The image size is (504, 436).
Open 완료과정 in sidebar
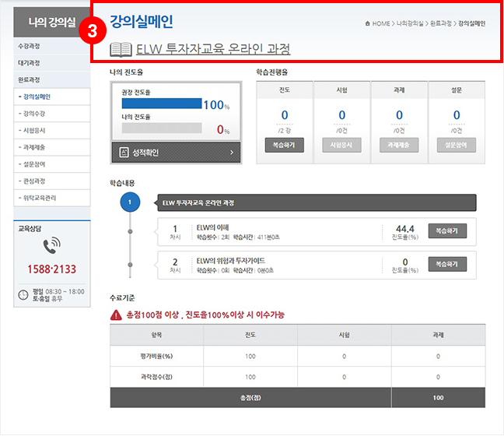pyautogui.click(x=52, y=79)
